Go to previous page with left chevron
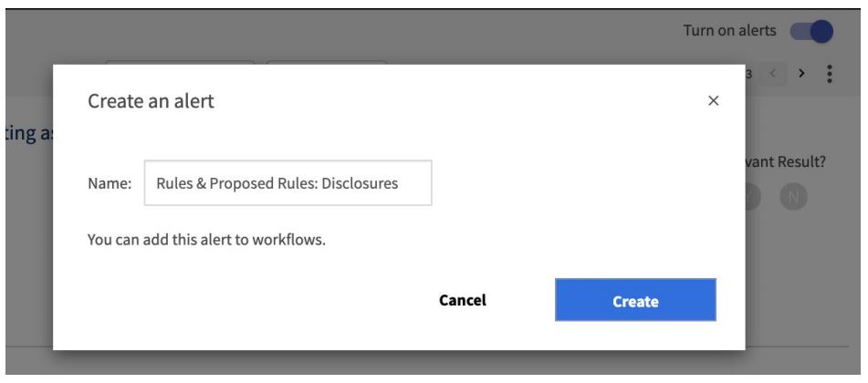Image resolution: width=868 pixels, height=383 pixels. click(x=773, y=74)
